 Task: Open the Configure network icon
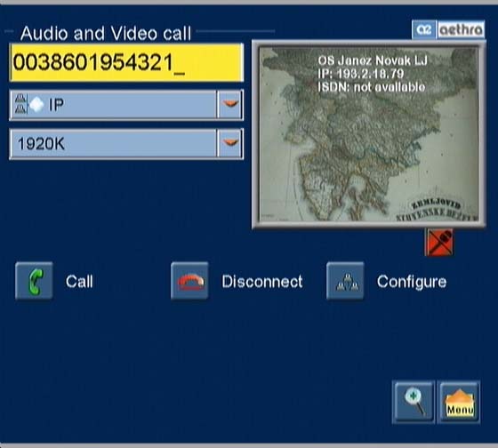(x=345, y=281)
